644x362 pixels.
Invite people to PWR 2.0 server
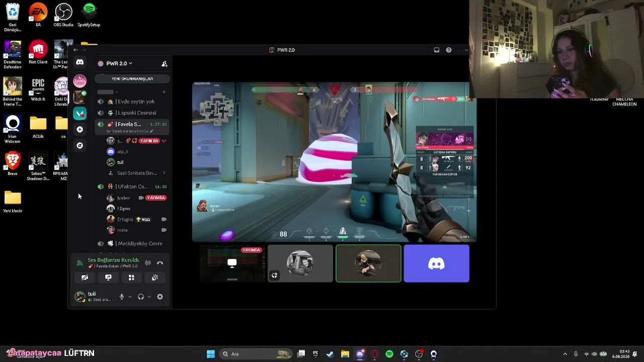click(x=164, y=64)
